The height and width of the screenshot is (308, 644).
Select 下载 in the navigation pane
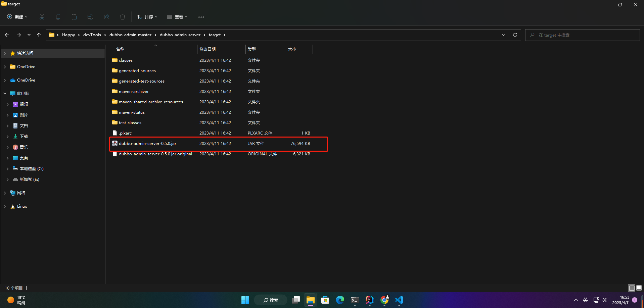24,137
